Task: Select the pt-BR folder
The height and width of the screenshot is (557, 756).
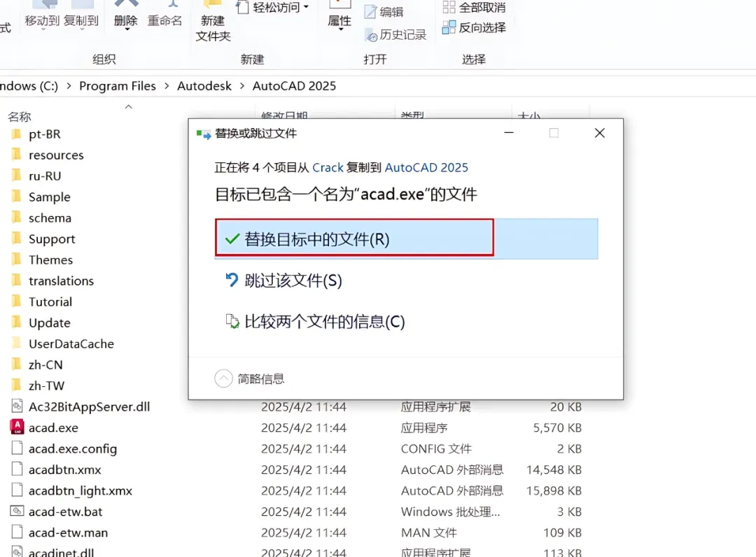Action: click(x=44, y=134)
